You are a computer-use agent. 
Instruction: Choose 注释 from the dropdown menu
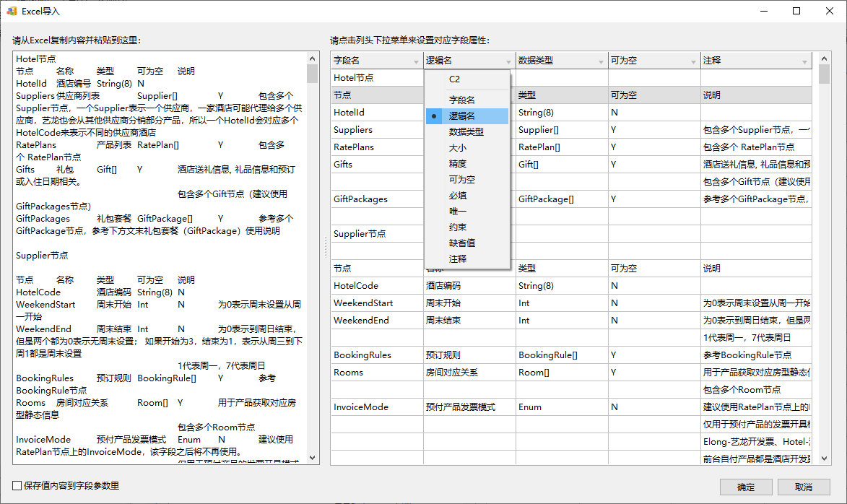(467, 259)
